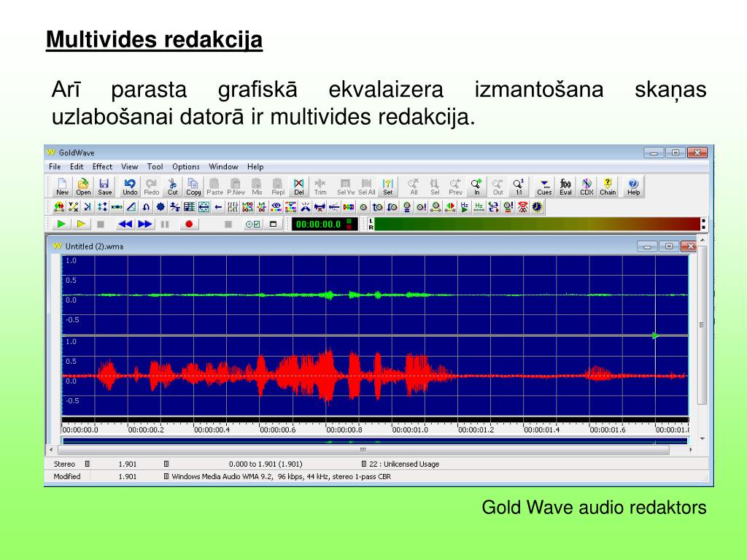Click the Trim toolbar button
Viewport: 747px width, 560px height.
coord(320,186)
